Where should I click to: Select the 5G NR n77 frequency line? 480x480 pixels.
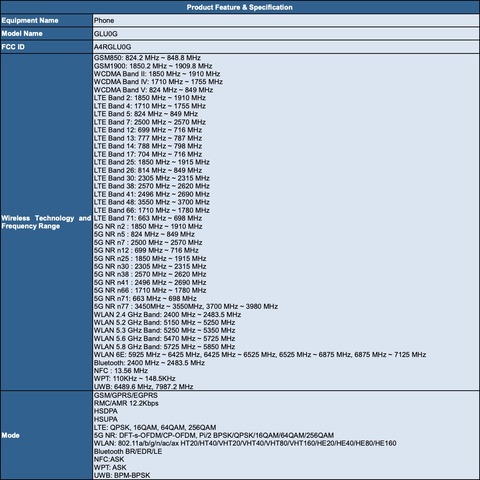pos(186,306)
